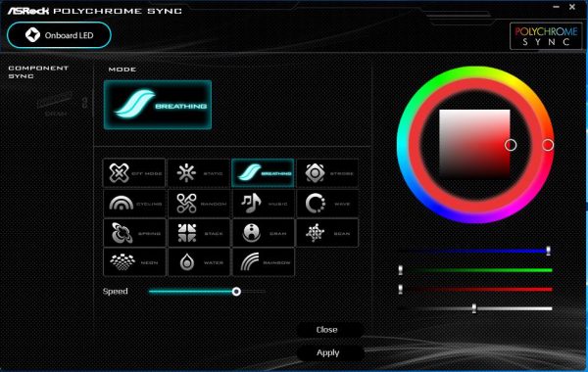Select the Wave lighting effect
Image resolution: width=588 pixels, height=372 pixels.
pyautogui.click(x=327, y=204)
